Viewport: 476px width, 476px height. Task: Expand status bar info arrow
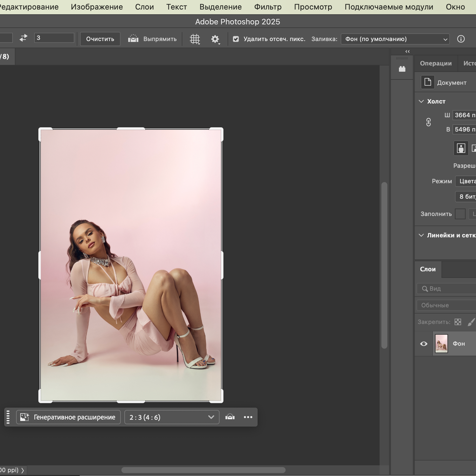point(23,470)
